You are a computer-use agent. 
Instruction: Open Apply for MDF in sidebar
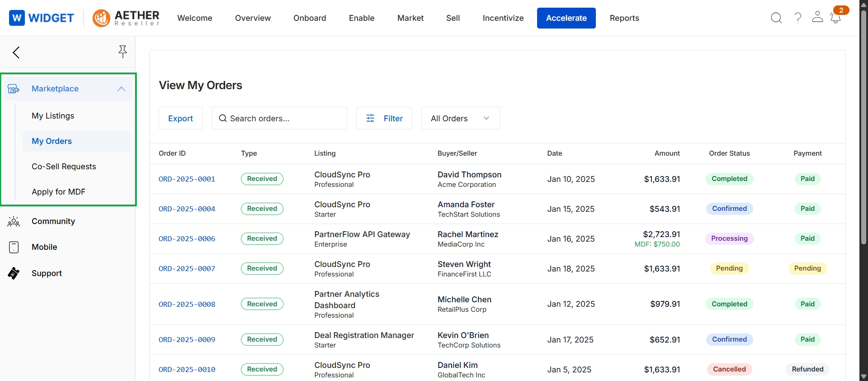click(58, 192)
